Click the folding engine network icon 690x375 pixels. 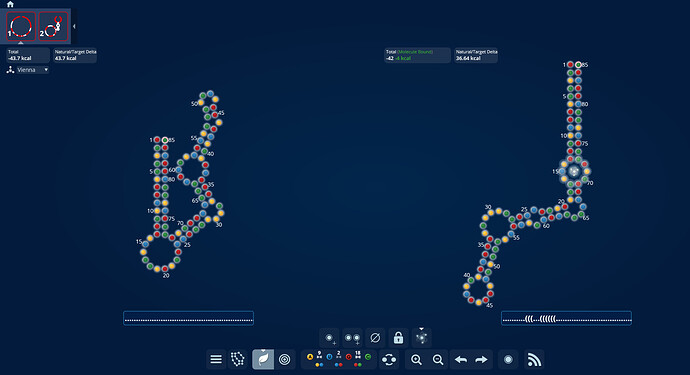point(11,70)
